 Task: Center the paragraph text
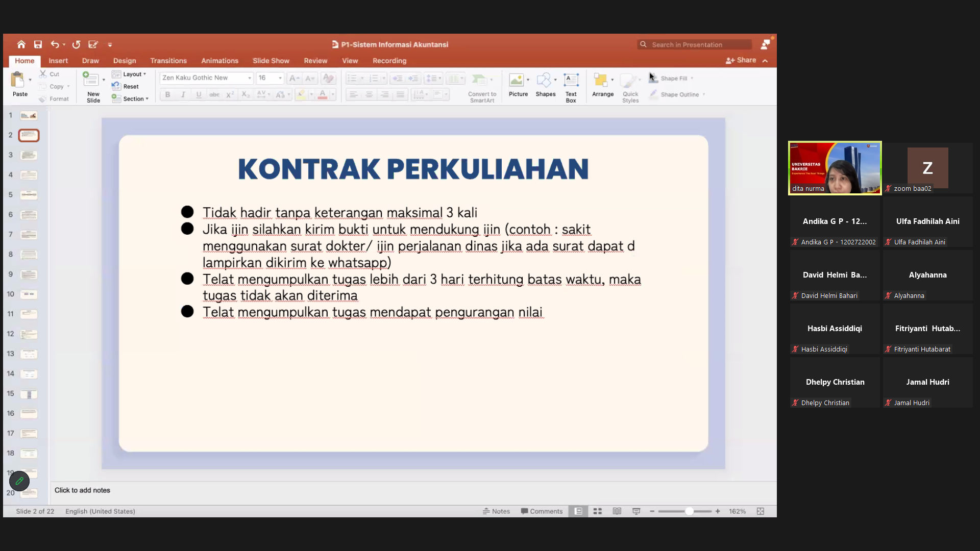point(369,94)
